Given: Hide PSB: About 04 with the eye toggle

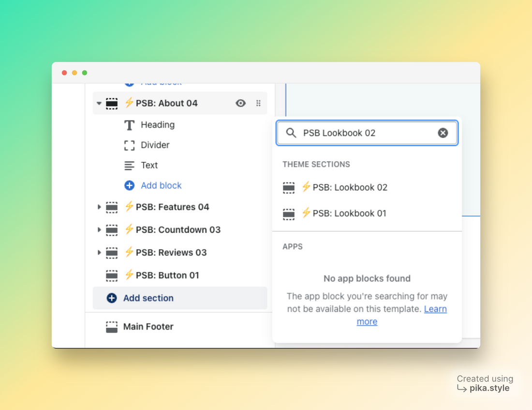Looking at the screenshot, I should [240, 103].
